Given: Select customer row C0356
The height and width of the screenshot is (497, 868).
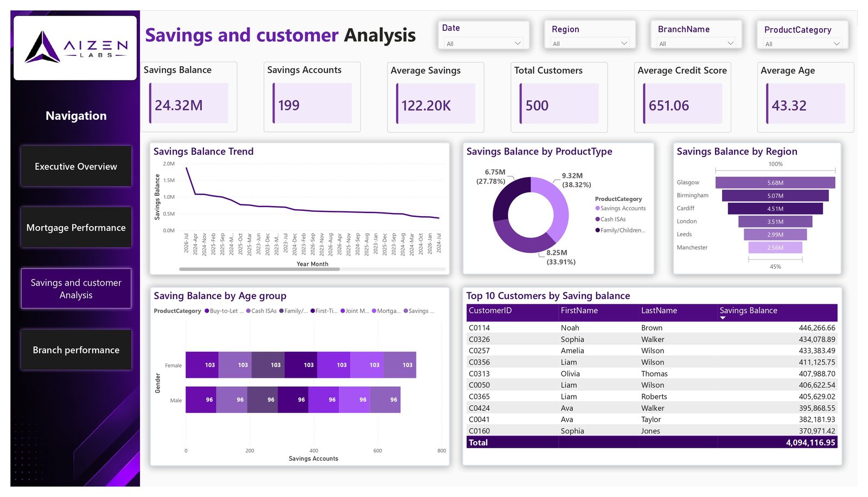Looking at the screenshot, I should (652, 362).
